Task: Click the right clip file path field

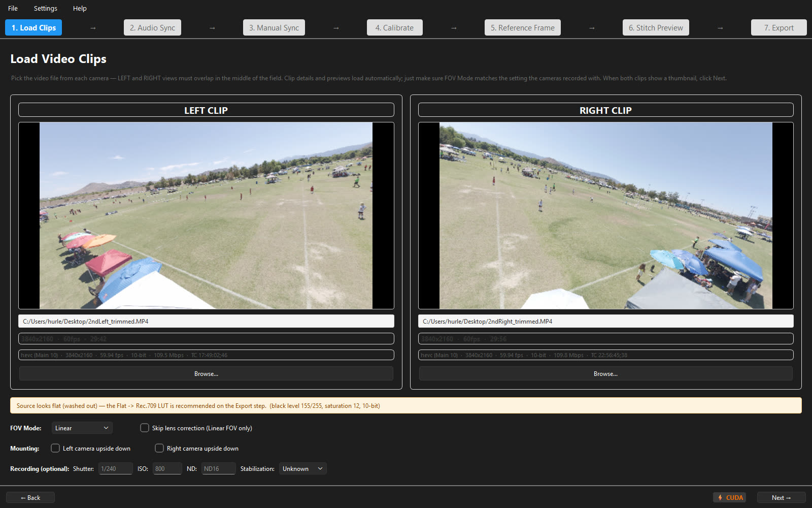Action: 605,321
